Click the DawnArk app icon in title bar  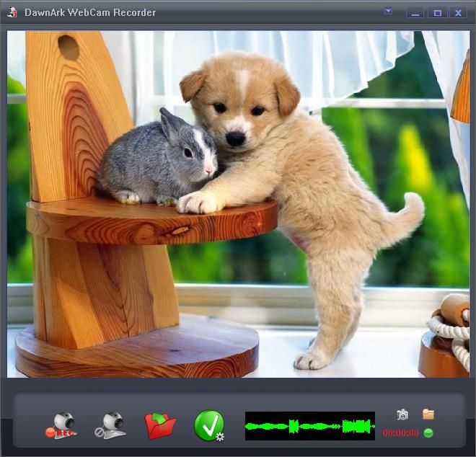[12, 12]
